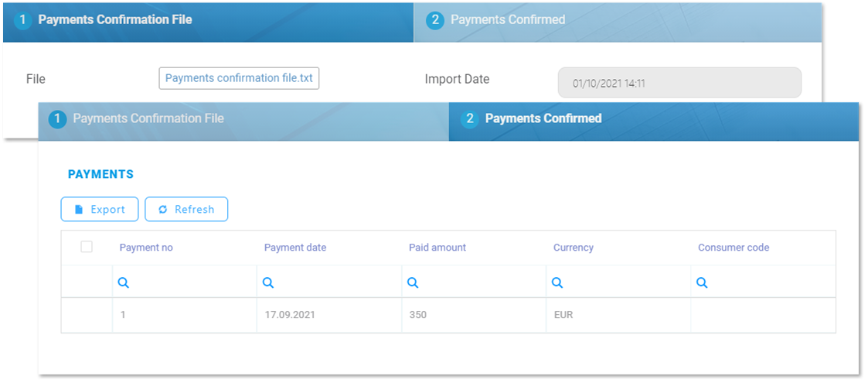868x383 pixels.
Task: Sort by Consumer code column header
Action: pyautogui.click(x=734, y=248)
